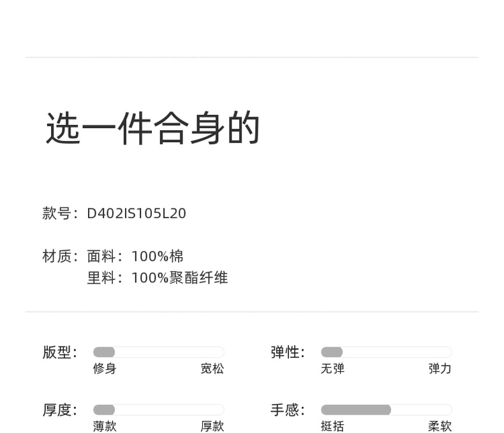Click the 无弹 slider label
Screen dimensions: 504x433
(332, 369)
